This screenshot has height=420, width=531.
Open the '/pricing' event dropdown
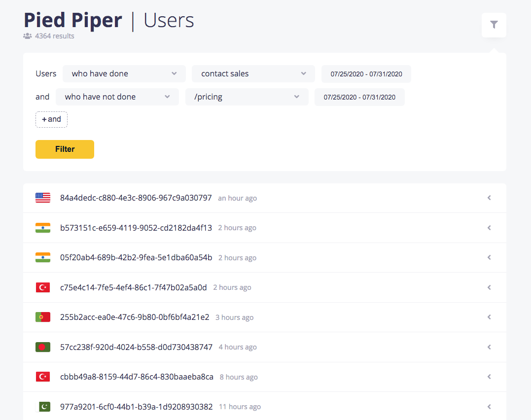(x=247, y=97)
